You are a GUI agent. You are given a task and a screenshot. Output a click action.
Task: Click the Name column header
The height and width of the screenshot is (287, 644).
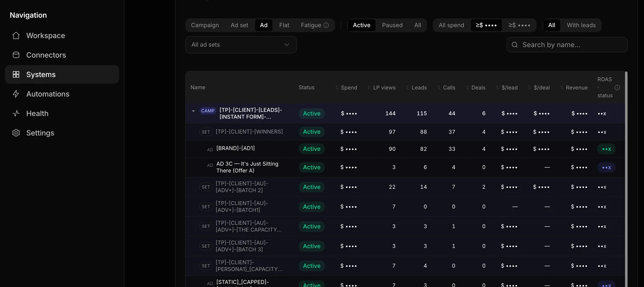click(198, 87)
